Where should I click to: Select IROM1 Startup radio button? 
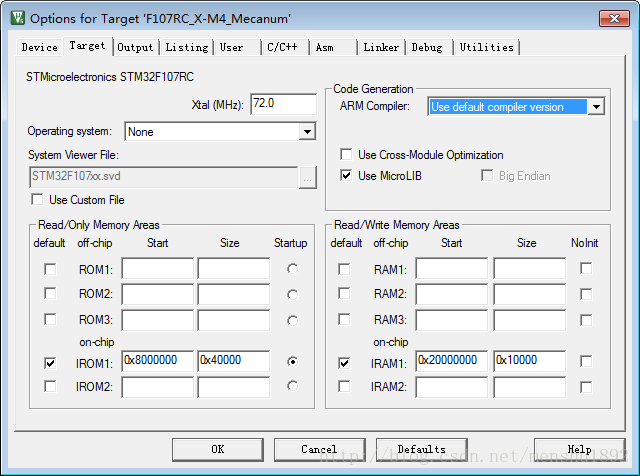pyautogui.click(x=292, y=362)
